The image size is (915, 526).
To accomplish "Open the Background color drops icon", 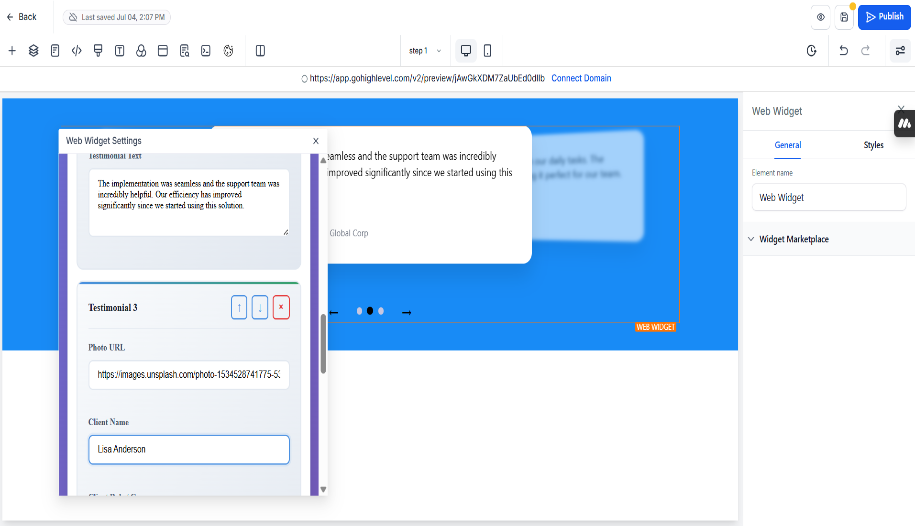I will click(x=141, y=51).
